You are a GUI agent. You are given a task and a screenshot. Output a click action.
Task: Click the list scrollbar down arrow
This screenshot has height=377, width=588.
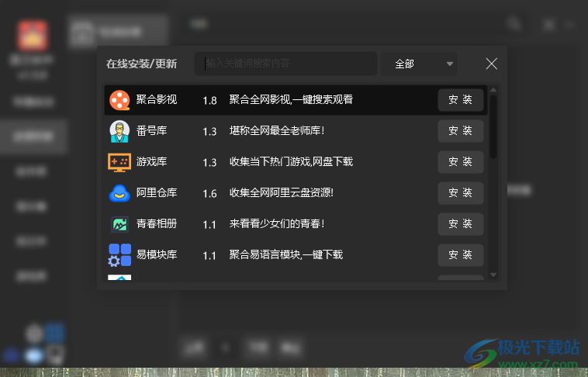[493, 275]
